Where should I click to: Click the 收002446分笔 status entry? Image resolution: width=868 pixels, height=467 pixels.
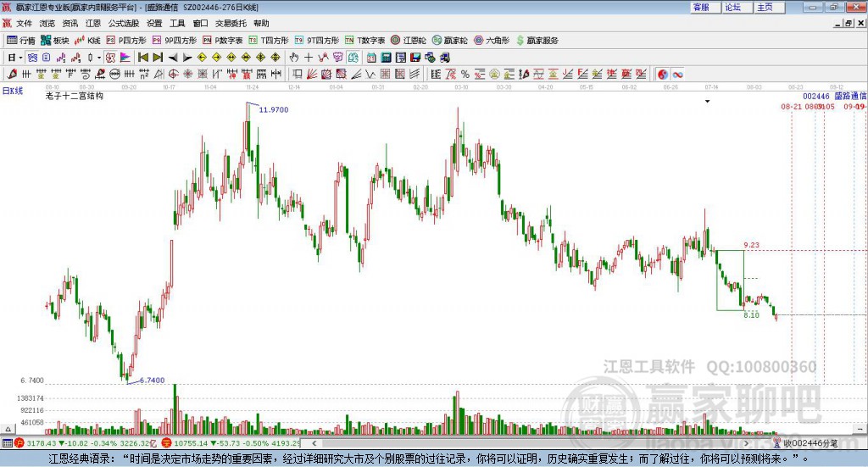point(806,443)
